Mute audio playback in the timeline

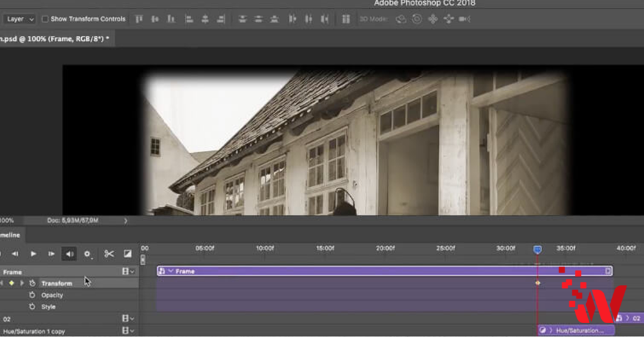click(x=69, y=254)
